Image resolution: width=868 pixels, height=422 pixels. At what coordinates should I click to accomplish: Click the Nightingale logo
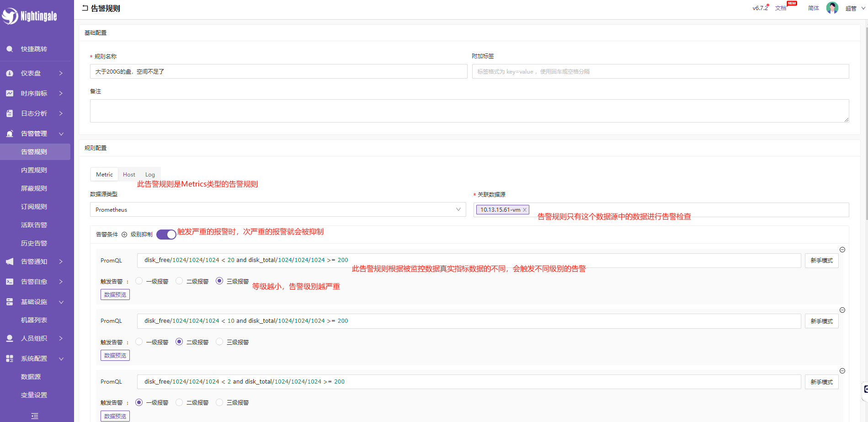click(x=29, y=16)
